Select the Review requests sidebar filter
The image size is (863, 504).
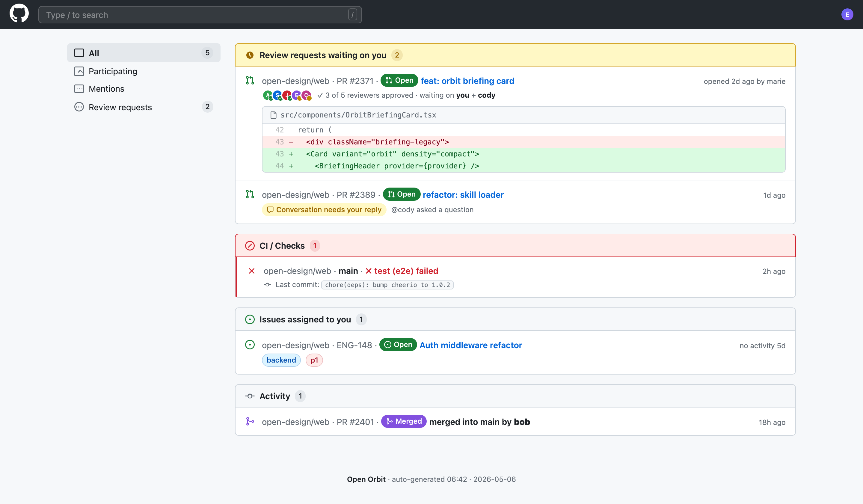(x=144, y=107)
